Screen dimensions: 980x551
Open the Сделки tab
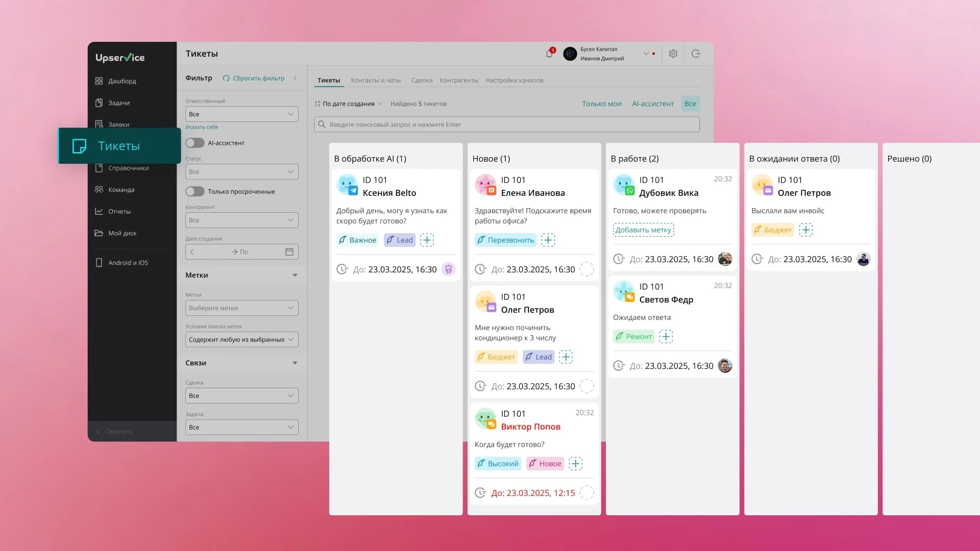tap(422, 80)
